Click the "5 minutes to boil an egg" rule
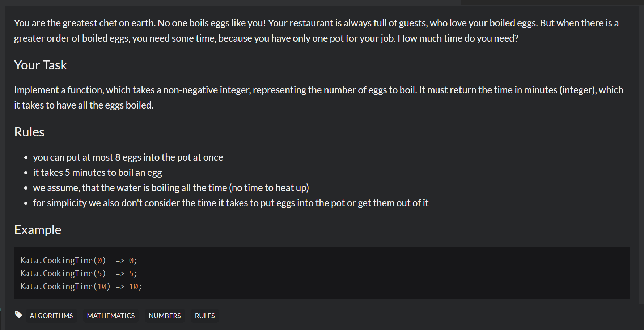 click(97, 173)
